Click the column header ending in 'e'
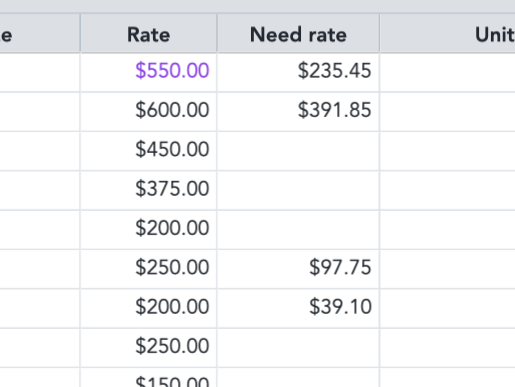 coord(40,34)
